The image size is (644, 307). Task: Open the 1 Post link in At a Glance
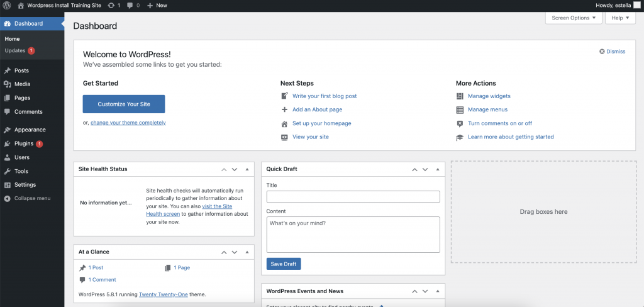96,267
